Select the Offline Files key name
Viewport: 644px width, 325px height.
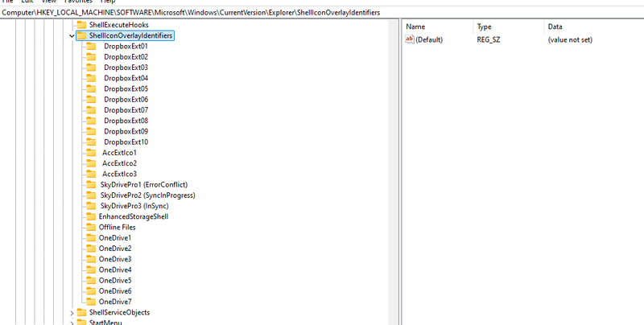pos(117,228)
